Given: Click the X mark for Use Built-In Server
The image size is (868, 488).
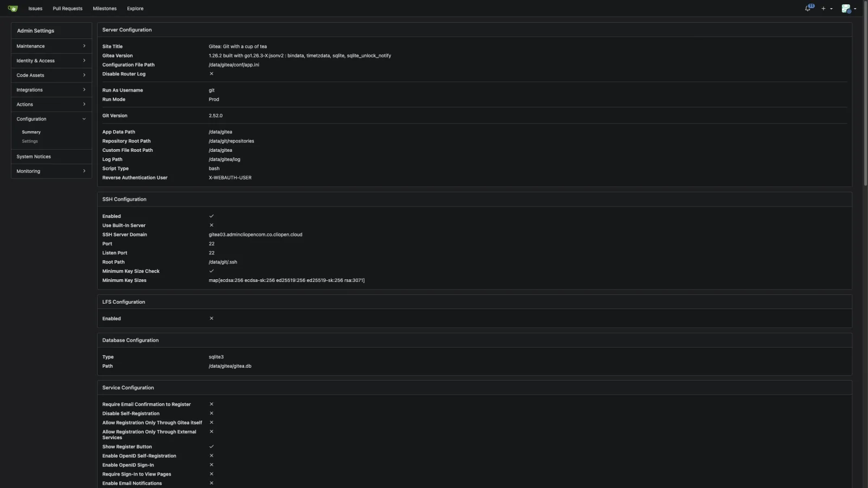Looking at the screenshot, I should 212,225.
